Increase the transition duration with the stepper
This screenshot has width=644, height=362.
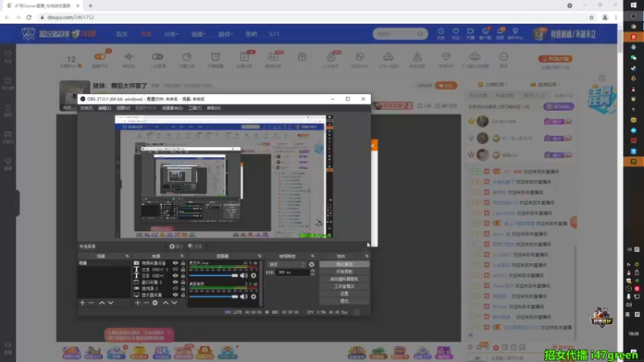click(x=312, y=271)
